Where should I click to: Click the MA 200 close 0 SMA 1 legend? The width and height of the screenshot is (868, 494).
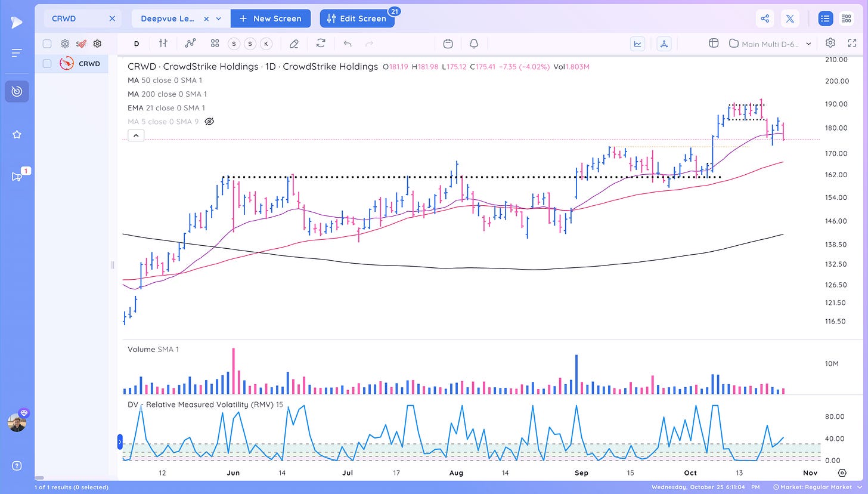tap(167, 94)
